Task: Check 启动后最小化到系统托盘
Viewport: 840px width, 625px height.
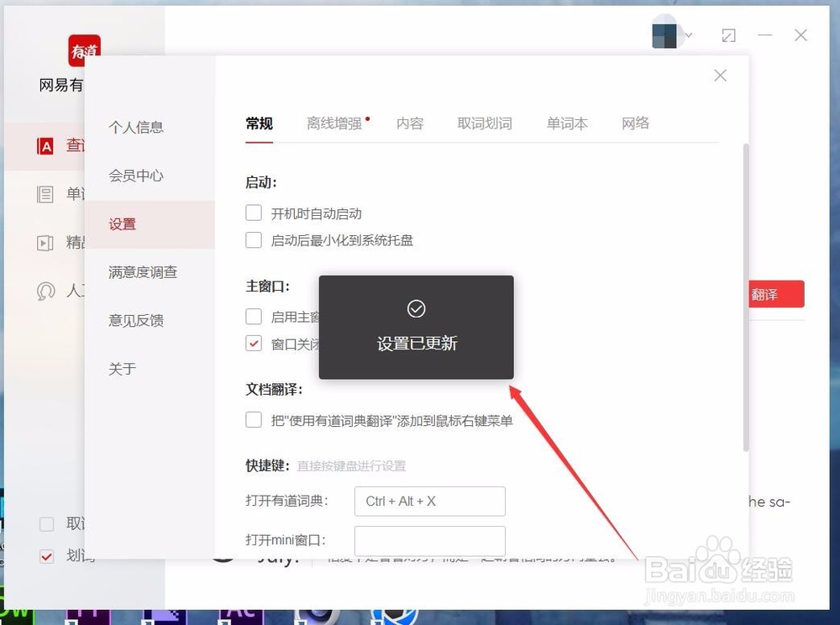Action: click(x=254, y=240)
